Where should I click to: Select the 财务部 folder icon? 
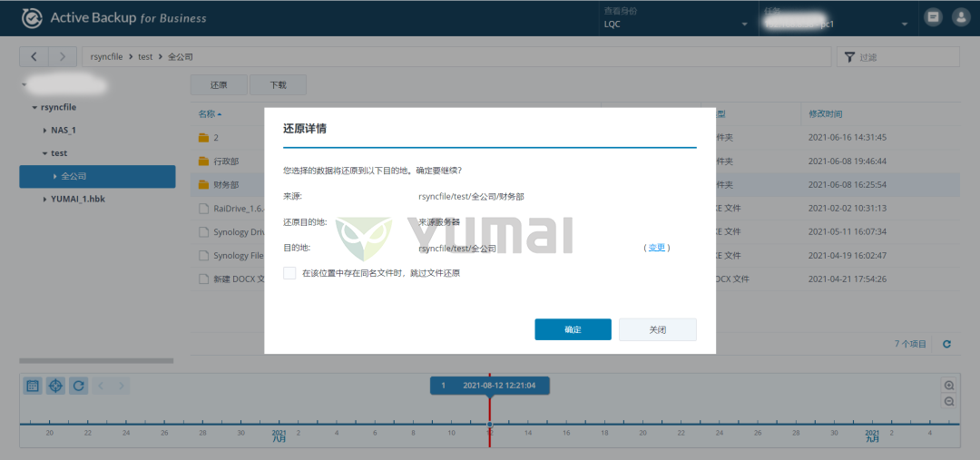(203, 185)
